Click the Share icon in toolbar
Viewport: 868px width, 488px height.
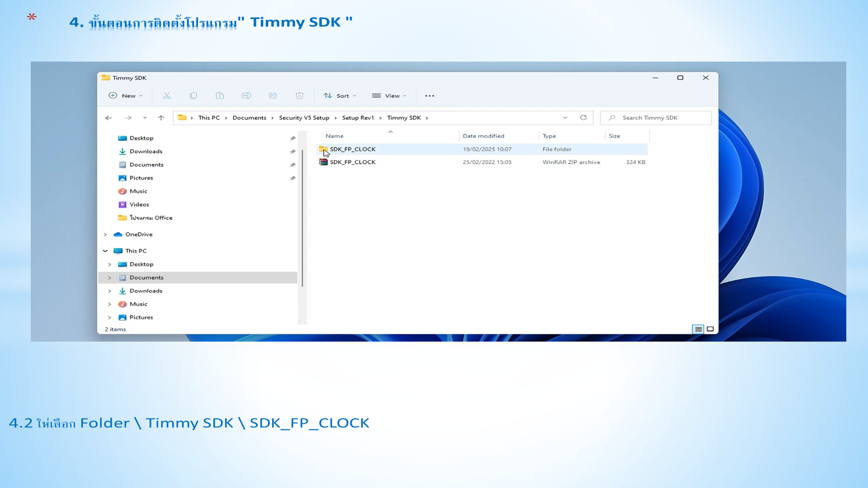(x=273, y=96)
